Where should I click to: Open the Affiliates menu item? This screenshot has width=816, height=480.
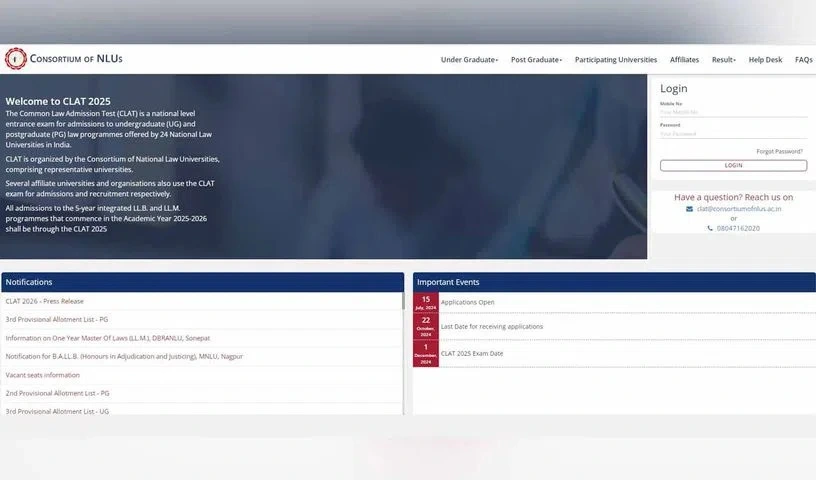[x=684, y=60]
